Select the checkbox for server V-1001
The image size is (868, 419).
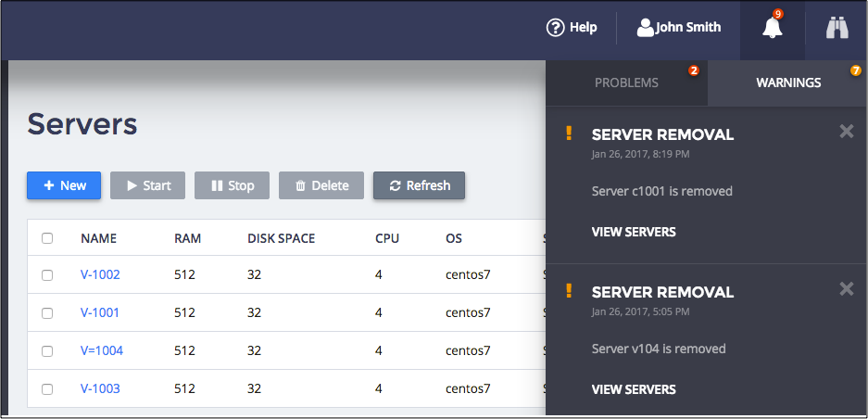(47, 313)
